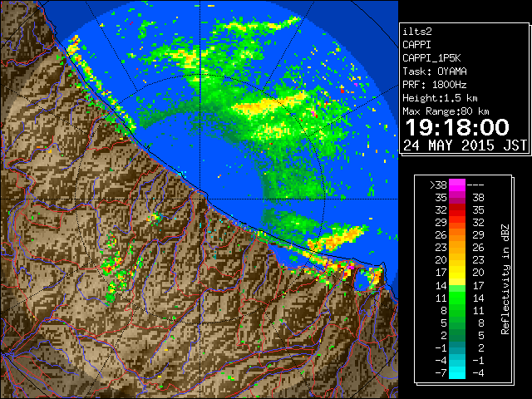Image resolution: width=532 pixels, height=399 pixels.
Task: Click the 'ilts2' radar site label
Action: tap(417, 32)
